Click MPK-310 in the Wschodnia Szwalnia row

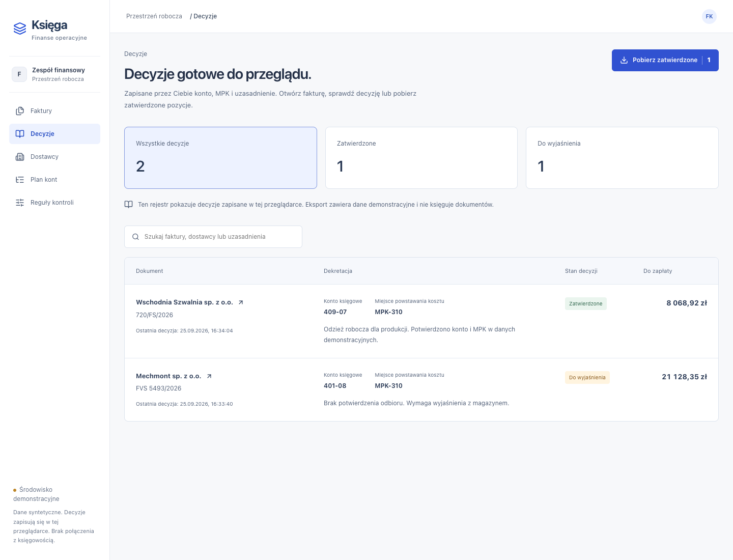389,312
